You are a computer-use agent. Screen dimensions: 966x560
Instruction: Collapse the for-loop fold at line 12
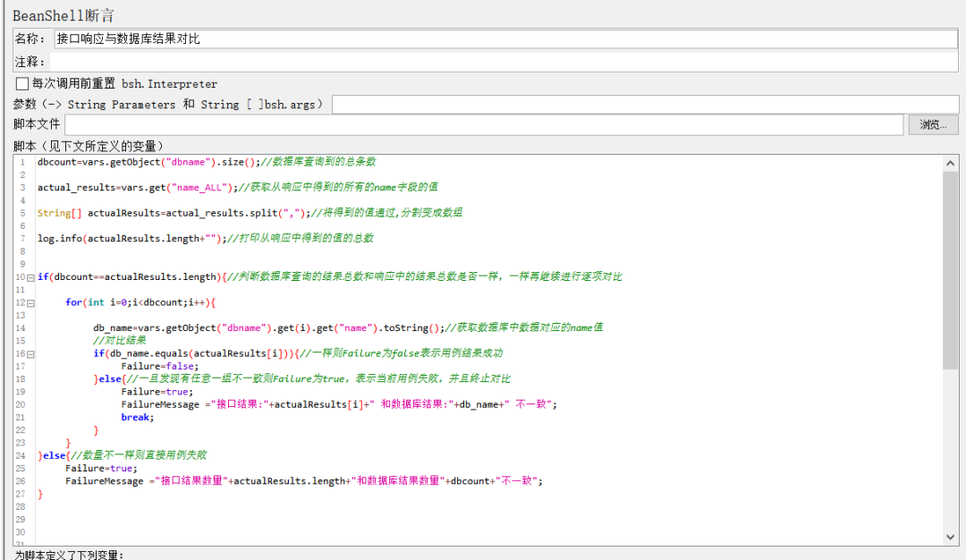pos(30,303)
